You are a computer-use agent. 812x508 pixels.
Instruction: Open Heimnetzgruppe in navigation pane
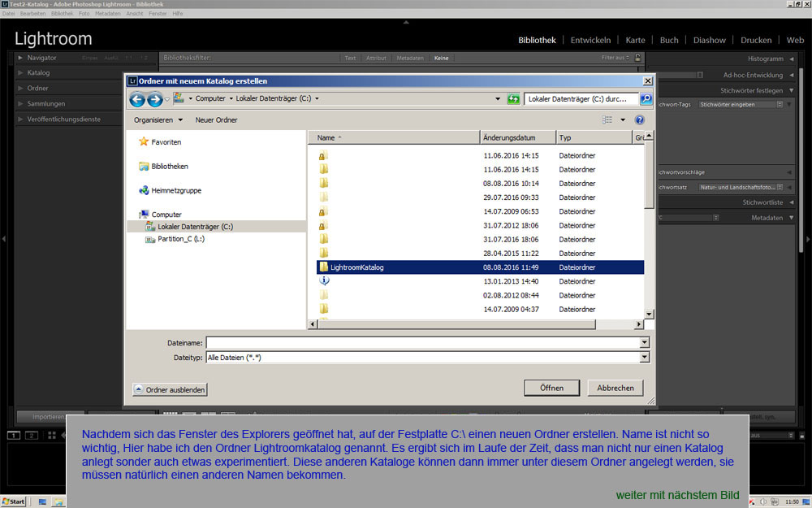[x=175, y=190]
